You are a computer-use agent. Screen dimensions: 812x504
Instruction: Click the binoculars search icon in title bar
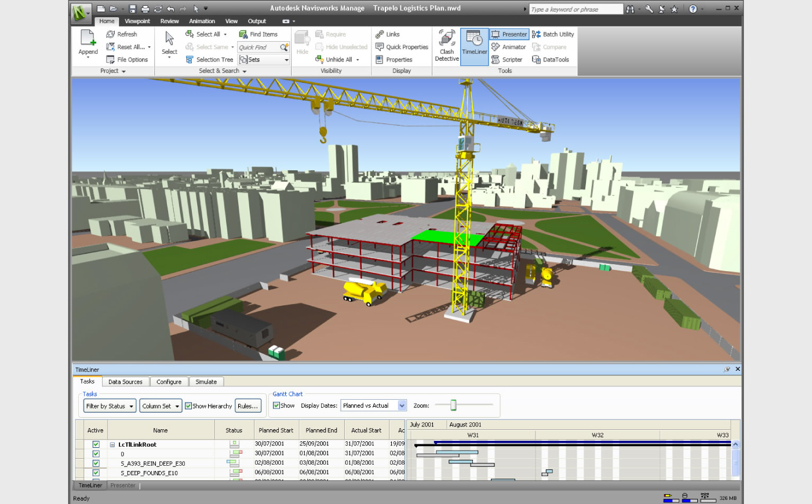pyautogui.click(x=630, y=9)
